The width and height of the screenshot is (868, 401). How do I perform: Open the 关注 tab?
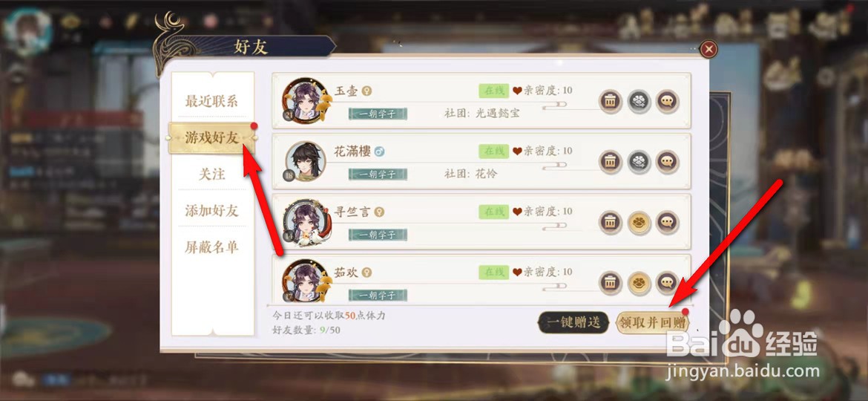click(x=212, y=174)
